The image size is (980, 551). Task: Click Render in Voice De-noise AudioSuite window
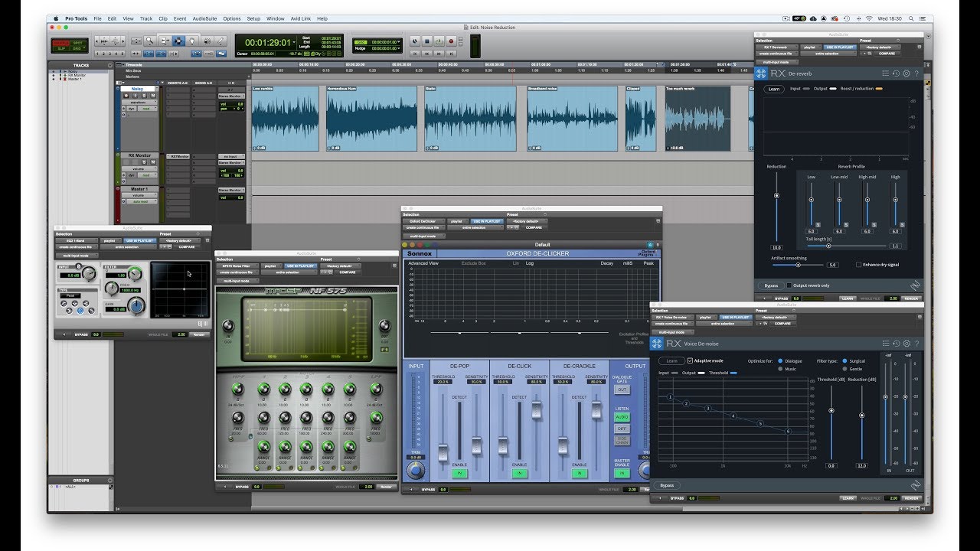(x=911, y=498)
